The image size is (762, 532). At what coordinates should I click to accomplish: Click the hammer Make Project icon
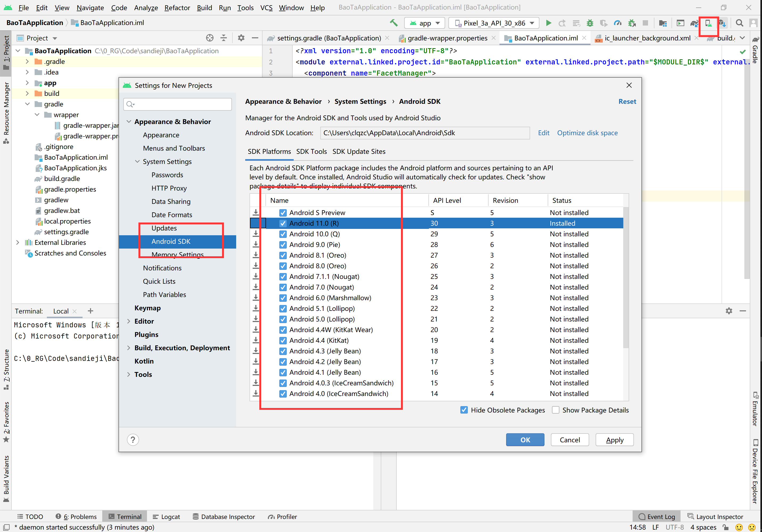coord(394,23)
